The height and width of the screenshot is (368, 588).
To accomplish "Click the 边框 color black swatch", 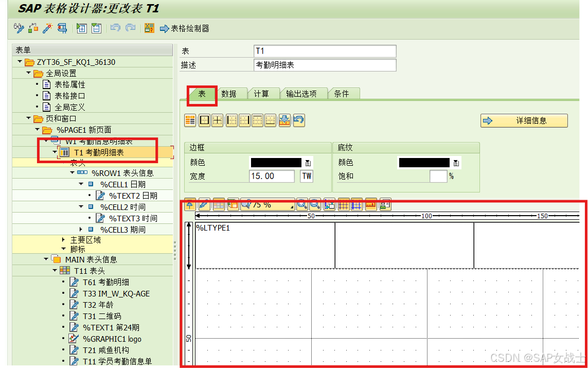I will (276, 163).
